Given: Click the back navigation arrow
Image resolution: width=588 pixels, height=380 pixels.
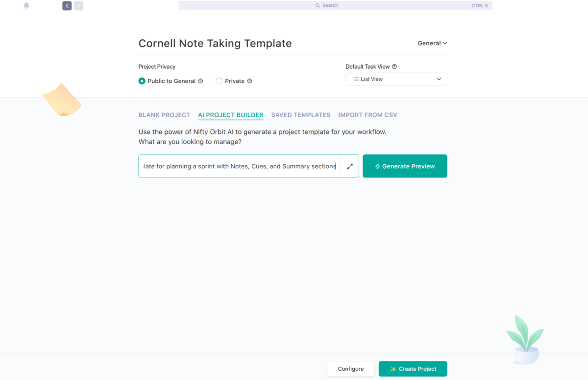Looking at the screenshot, I should pos(67,5).
